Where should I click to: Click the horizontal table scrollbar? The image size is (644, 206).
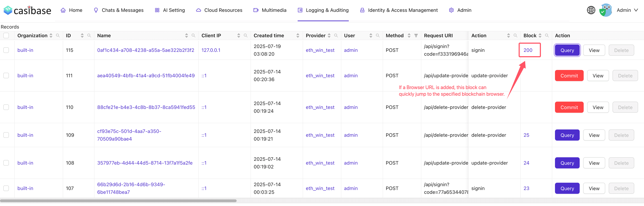[x=118, y=201]
